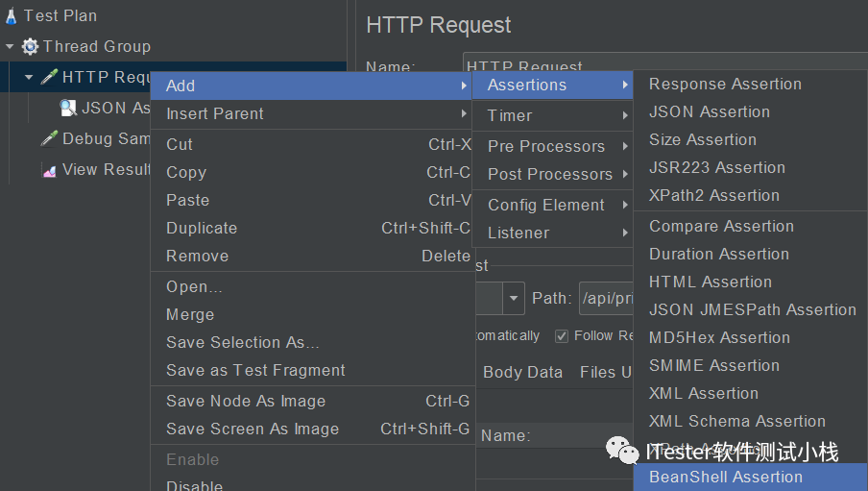Click the Debug Sampler pipette icon

49,138
